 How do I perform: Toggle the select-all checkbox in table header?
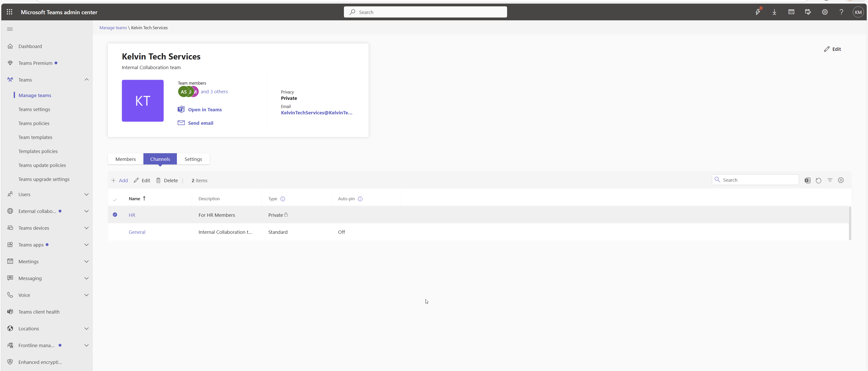tap(115, 199)
